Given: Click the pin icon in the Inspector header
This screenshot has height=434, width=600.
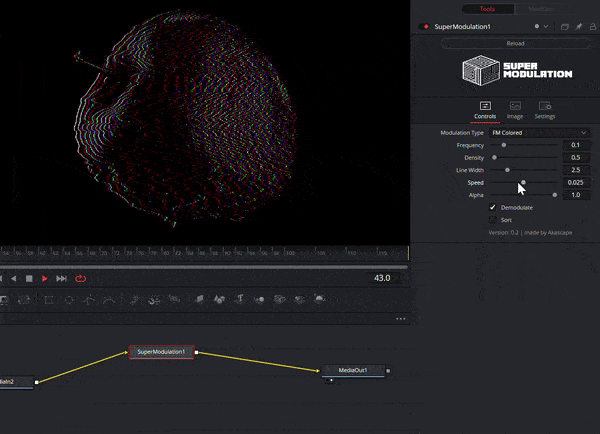Looking at the screenshot, I should [578, 26].
